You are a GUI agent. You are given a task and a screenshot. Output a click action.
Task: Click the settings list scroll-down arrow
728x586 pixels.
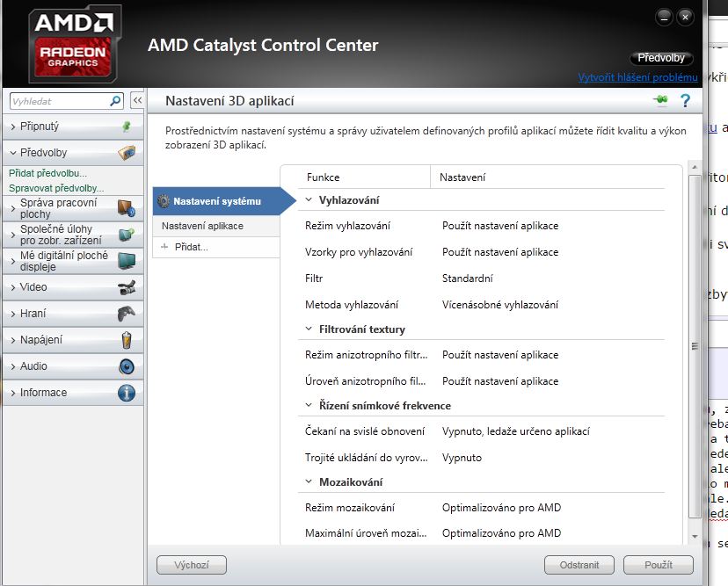(x=695, y=536)
